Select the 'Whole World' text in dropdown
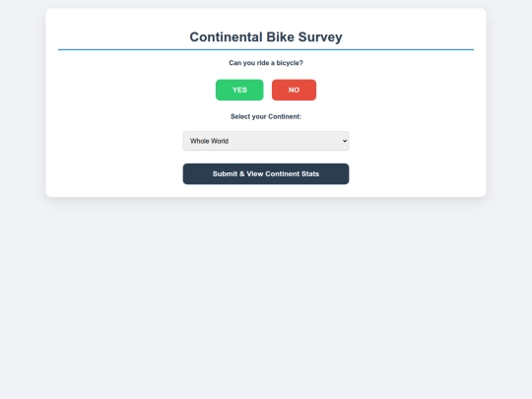Image resolution: width=532 pixels, height=399 pixels. pos(209,141)
